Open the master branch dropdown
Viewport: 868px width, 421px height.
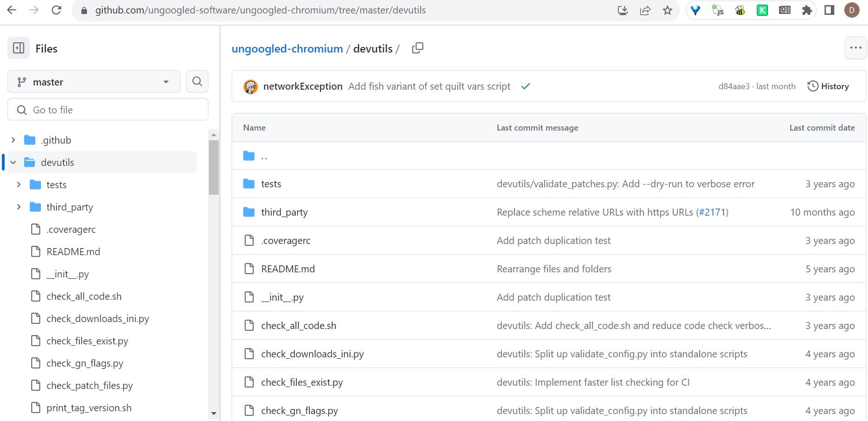(94, 82)
